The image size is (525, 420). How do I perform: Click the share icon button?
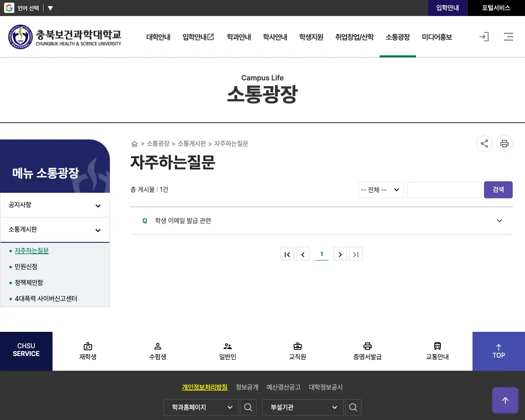point(484,144)
